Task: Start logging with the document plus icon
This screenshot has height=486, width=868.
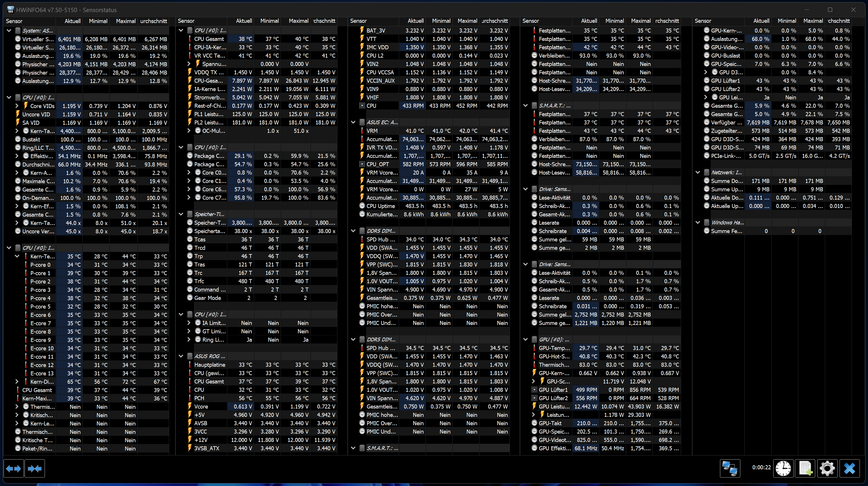Action: pos(805,468)
